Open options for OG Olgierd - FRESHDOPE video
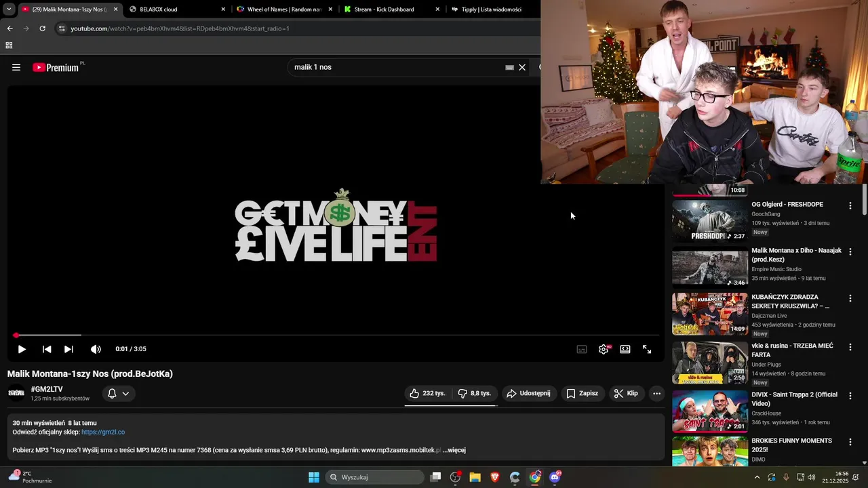The height and width of the screenshot is (488, 868). (x=850, y=205)
